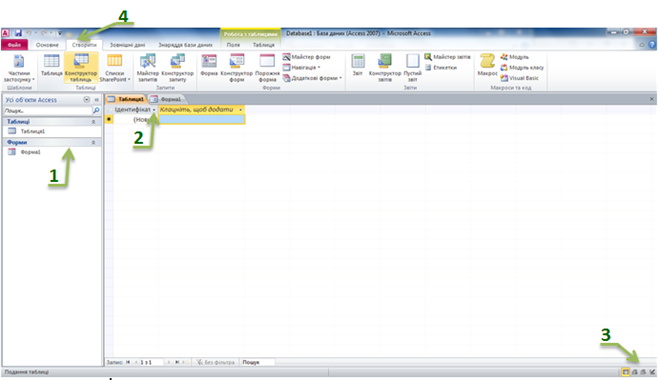Open Додаткові форми dropdown

(313, 78)
